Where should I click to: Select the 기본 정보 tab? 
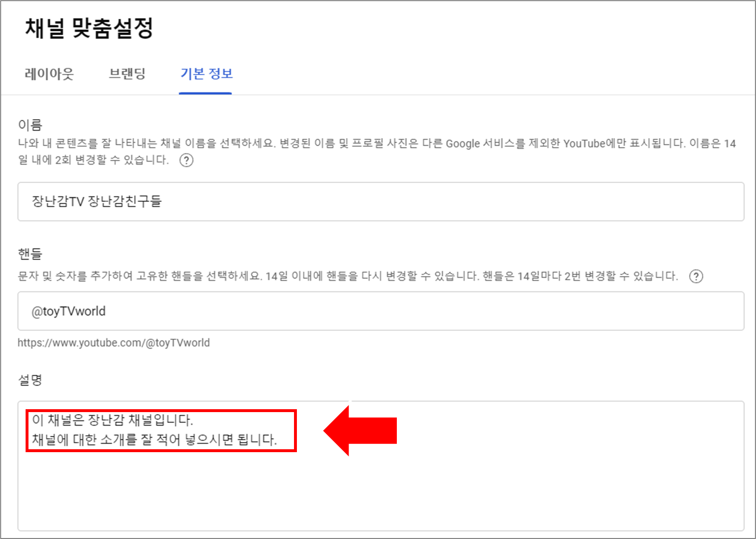(206, 74)
